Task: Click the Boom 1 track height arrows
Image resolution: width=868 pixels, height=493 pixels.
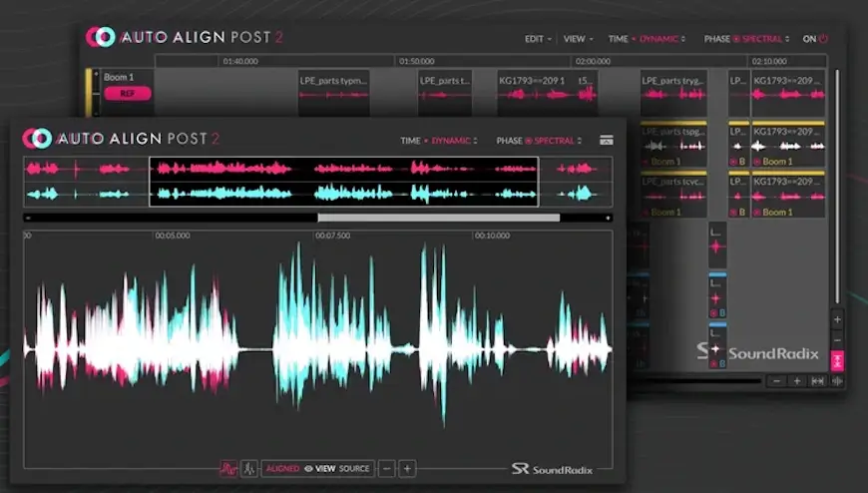Action: (x=96, y=92)
